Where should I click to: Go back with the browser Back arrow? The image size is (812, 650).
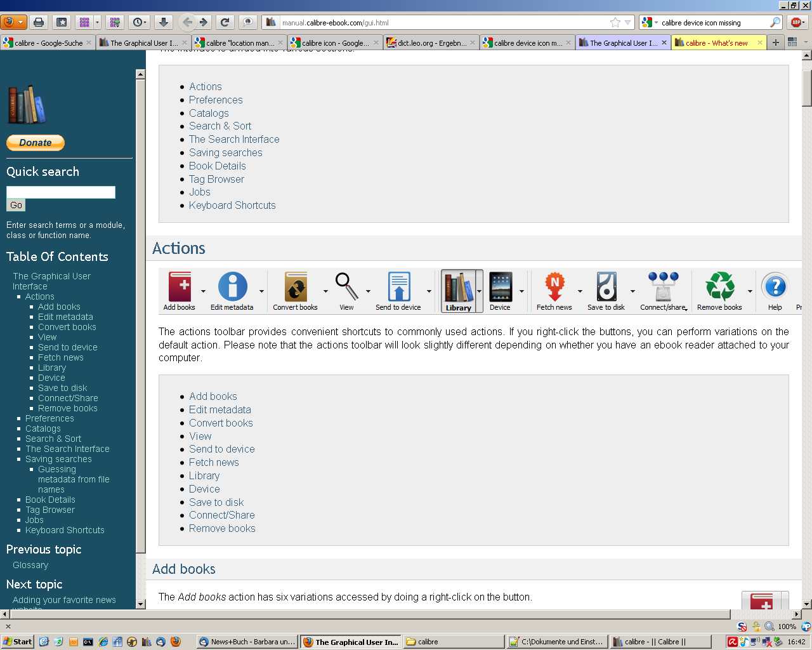(188, 22)
